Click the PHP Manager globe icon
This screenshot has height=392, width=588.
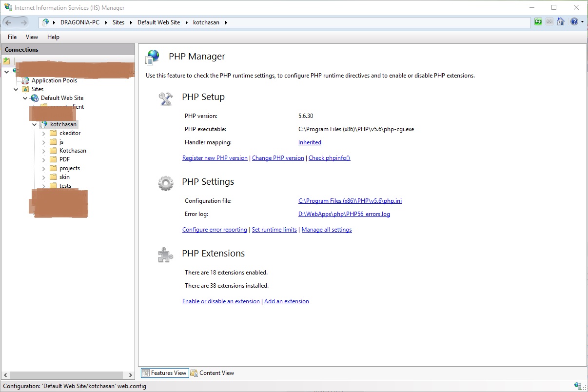point(153,57)
